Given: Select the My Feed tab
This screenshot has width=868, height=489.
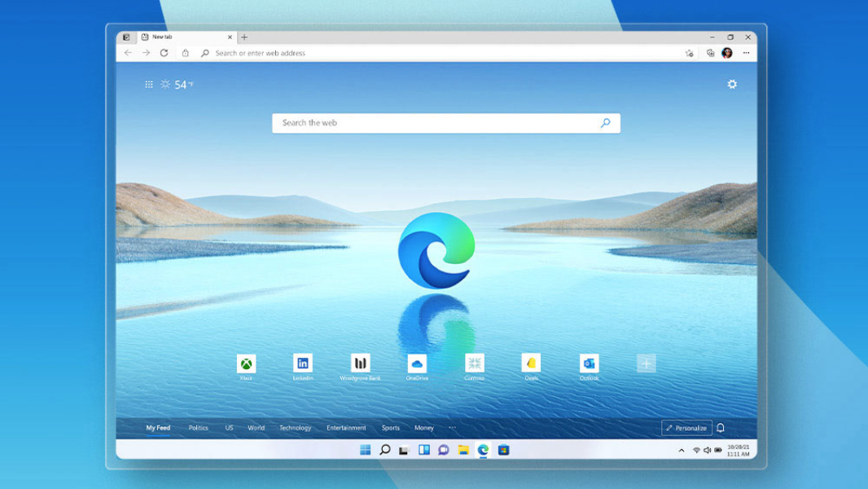Looking at the screenshot, I should pyautogui.click(x=158, y=428).
